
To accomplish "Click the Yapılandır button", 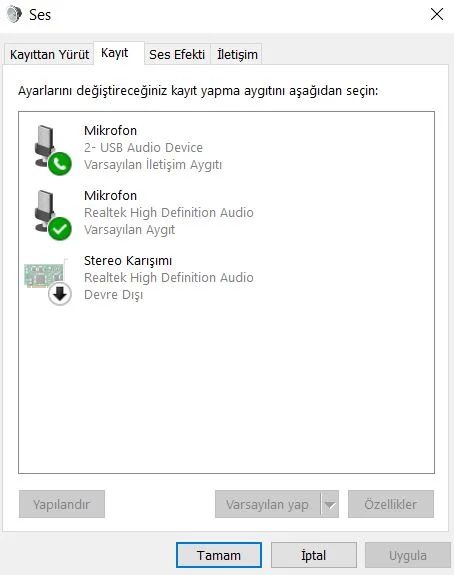I will (x=62, y=504).
